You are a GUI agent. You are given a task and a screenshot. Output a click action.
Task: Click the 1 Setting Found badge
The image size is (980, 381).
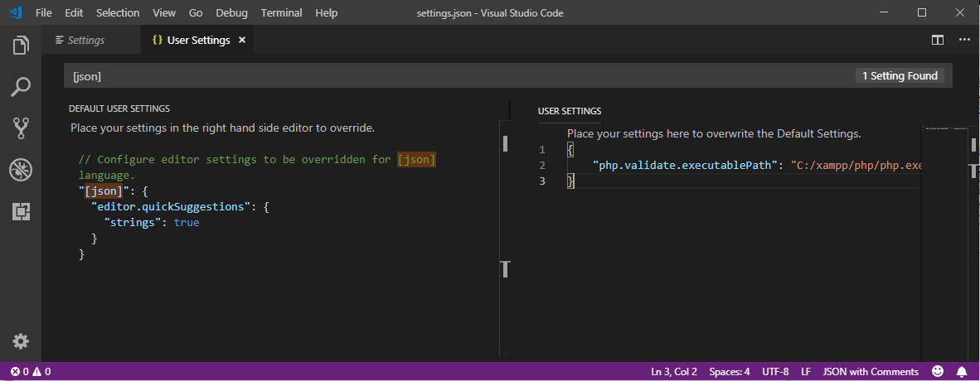(x=900, y=76)
